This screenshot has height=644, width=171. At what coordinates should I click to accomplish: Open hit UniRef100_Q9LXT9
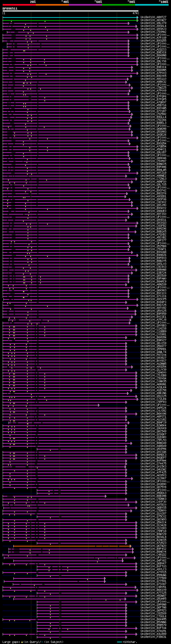[153, 23]
